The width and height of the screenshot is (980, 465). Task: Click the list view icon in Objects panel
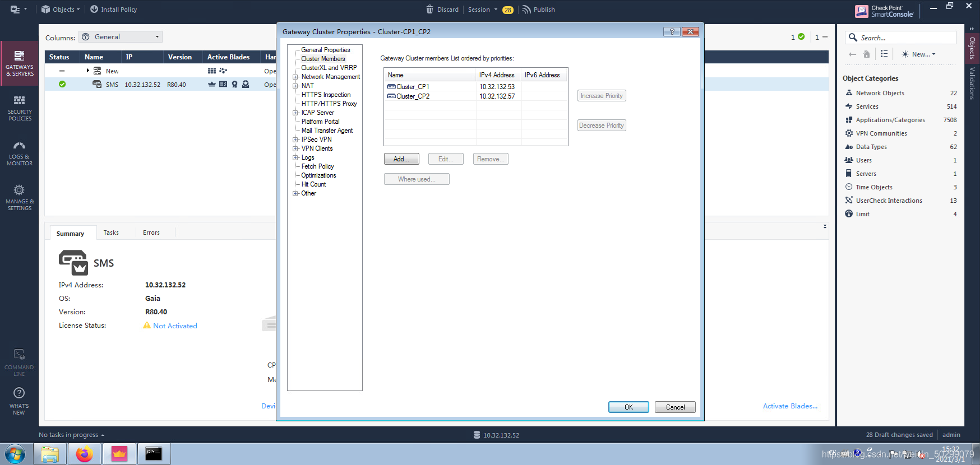[x=884, y=54]
